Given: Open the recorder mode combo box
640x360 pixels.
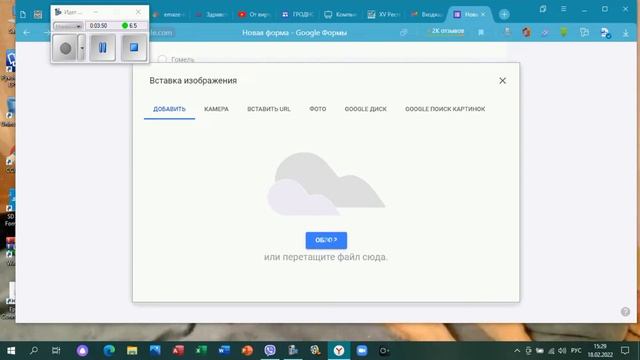Looking at the screenshot, I should click(68, 26).
